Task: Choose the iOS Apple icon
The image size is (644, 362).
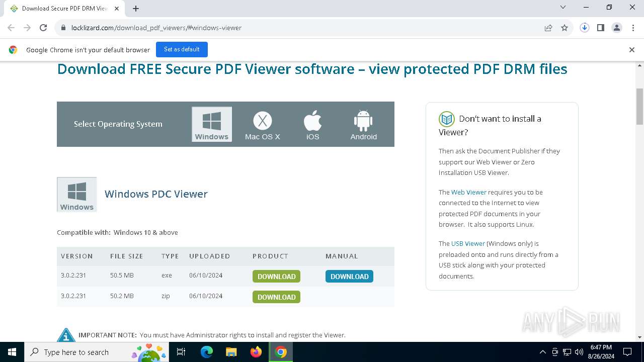Action: coord(312,125)
